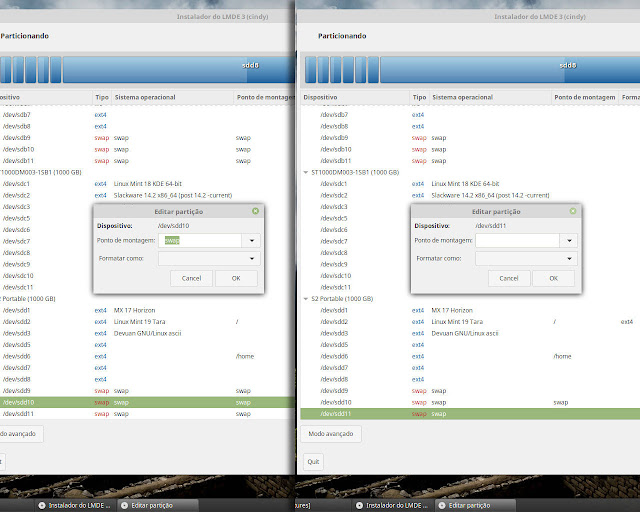The height and width of the screenshot is (512, 640).
Task: Sort by Dispositivo column in right window
Action: [355, 97]
